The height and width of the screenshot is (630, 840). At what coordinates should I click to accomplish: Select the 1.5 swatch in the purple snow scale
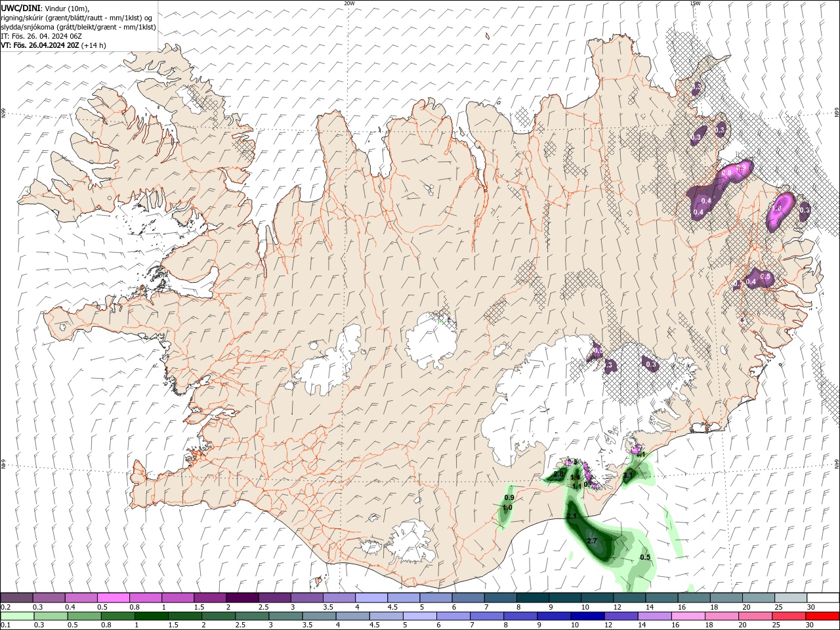[x=209, y=597]
